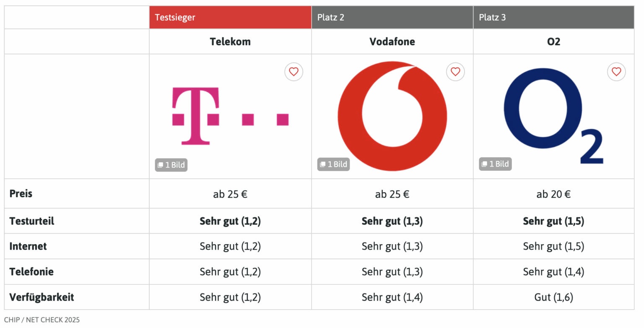
Task: Select Telekom's 'ab 25 €' price cell
Action: (230, 194)
